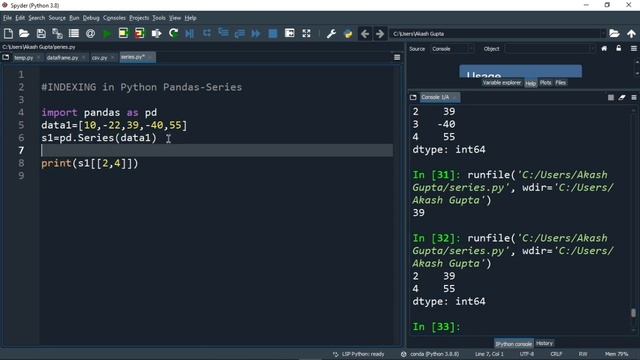Open the Run menu
The height and width of the screenshot is (360, 640).
pos(74,18)
